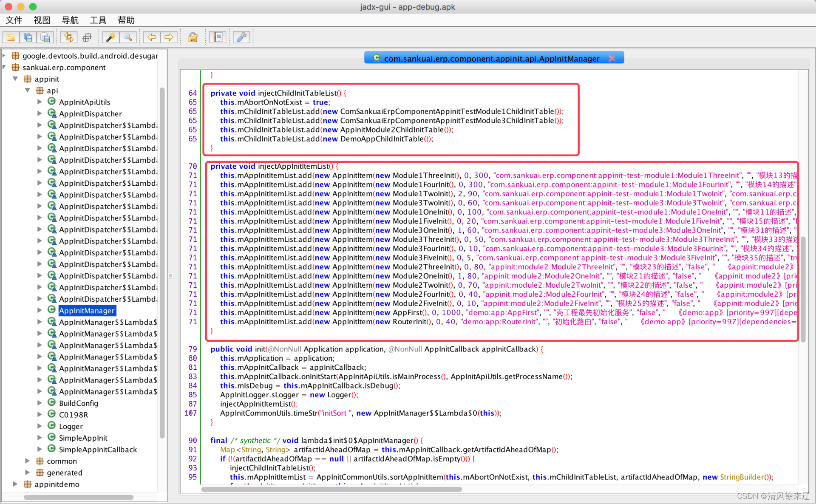Viewport: 816px width, 504px height.
Task: Click the BuildConfig class icon
Action: tap(51, 402)
